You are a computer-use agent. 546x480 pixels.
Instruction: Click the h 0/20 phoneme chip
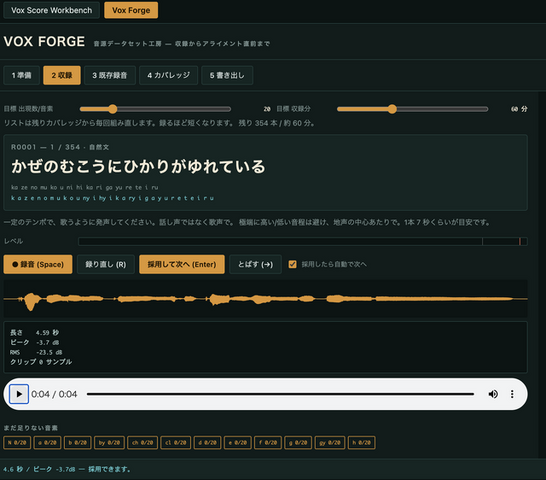(362, 443)
